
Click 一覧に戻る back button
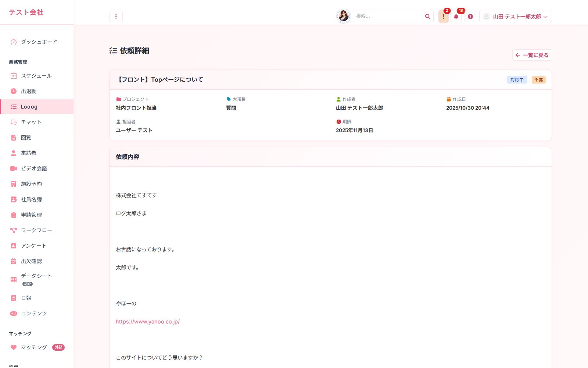532,55
